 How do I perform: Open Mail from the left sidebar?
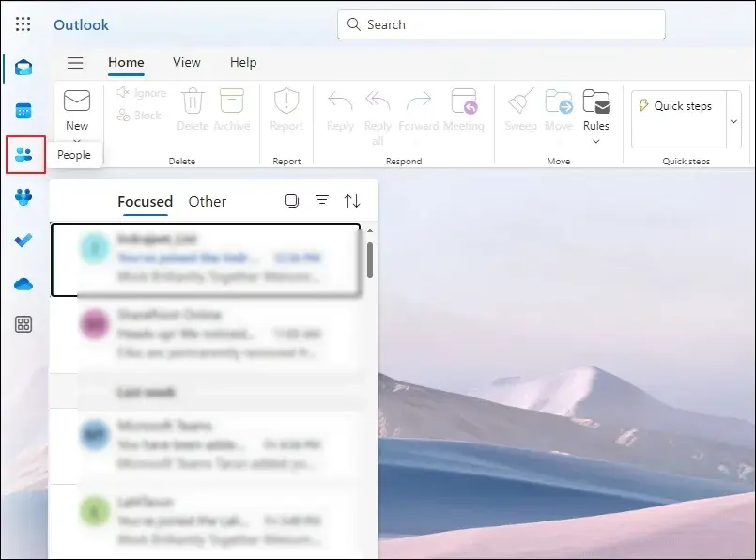(x=23, y=68)
